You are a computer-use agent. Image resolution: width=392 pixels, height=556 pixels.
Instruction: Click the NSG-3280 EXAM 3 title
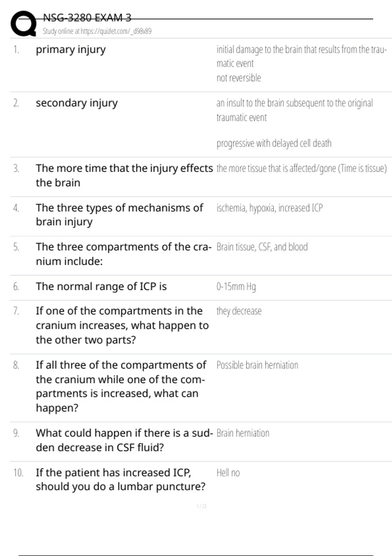(87, 17)
